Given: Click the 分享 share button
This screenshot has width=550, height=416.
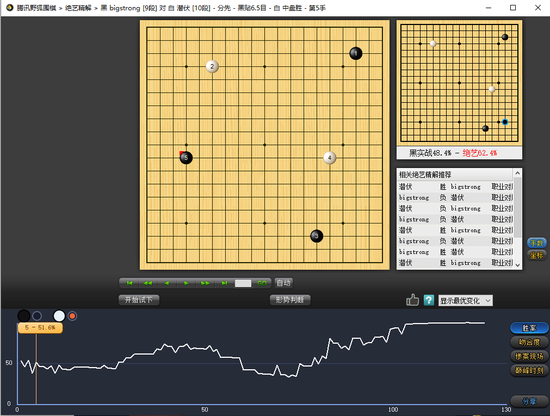Looking at the screenshot, I should pyautogui.click(x=529, y=401).
